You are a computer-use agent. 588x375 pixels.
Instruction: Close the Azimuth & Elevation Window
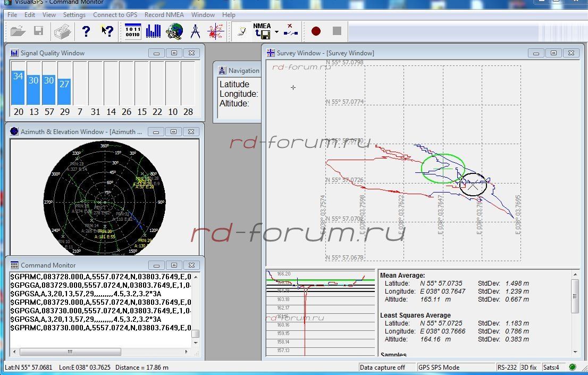coord(191,131)
